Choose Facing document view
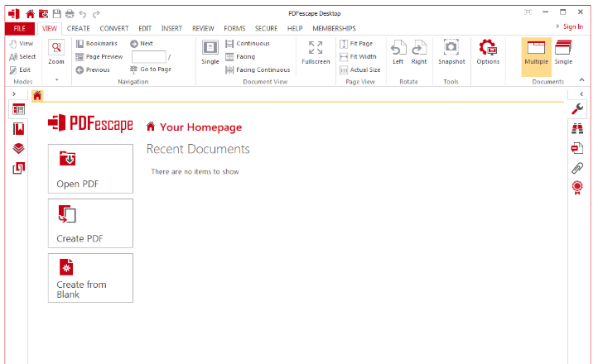Screen dimensions: 598x364 point(240,57)
